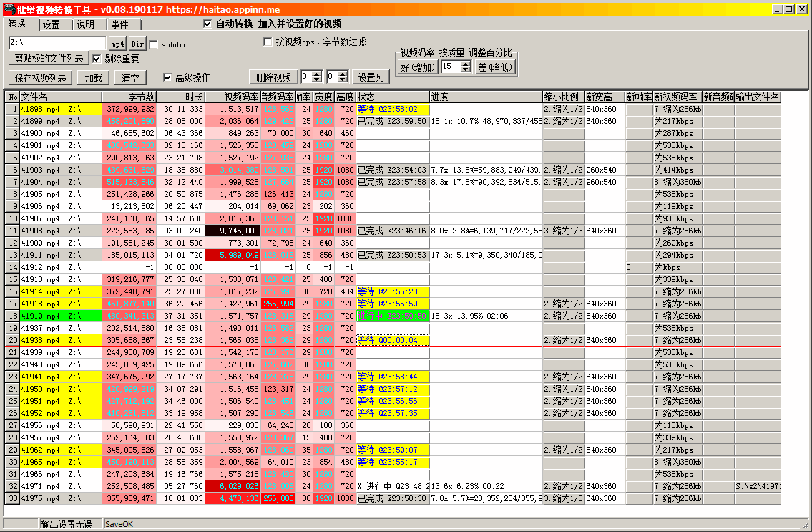The image size is (812, 532).
Task: Toggle the 自动转换 checkbox
Action: click(208, 24)
